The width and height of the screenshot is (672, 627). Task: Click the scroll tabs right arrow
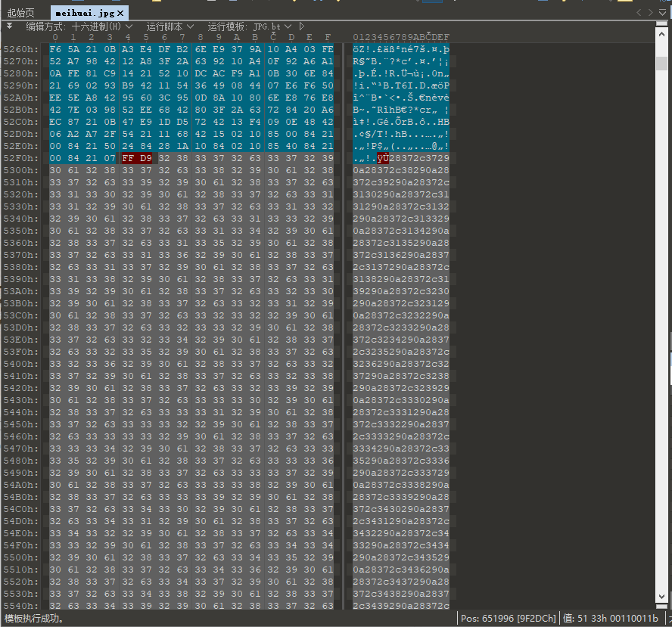tap(650, 12)
